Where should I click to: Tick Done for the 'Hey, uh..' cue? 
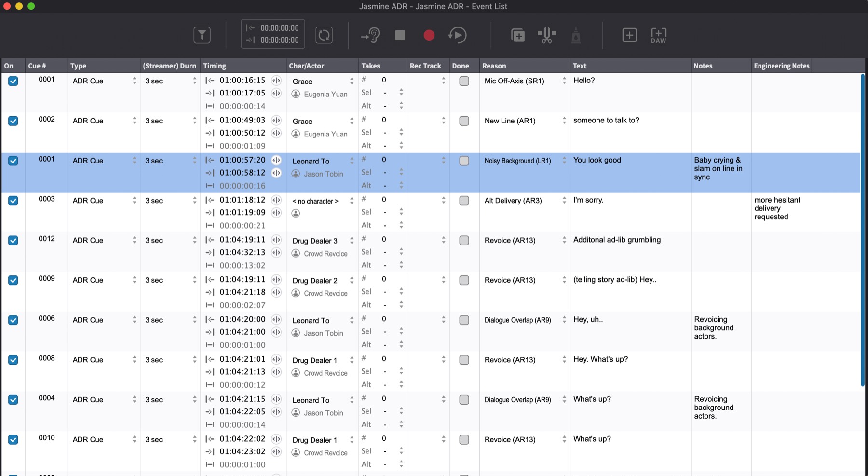tap(464, 320)
